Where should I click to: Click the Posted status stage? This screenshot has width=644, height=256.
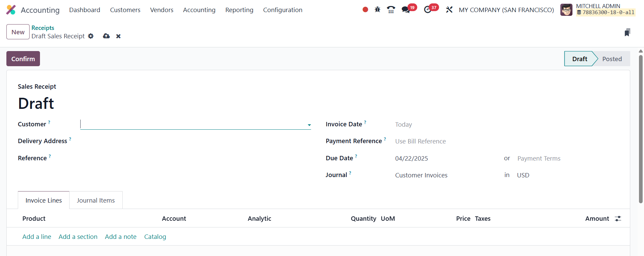612,59
